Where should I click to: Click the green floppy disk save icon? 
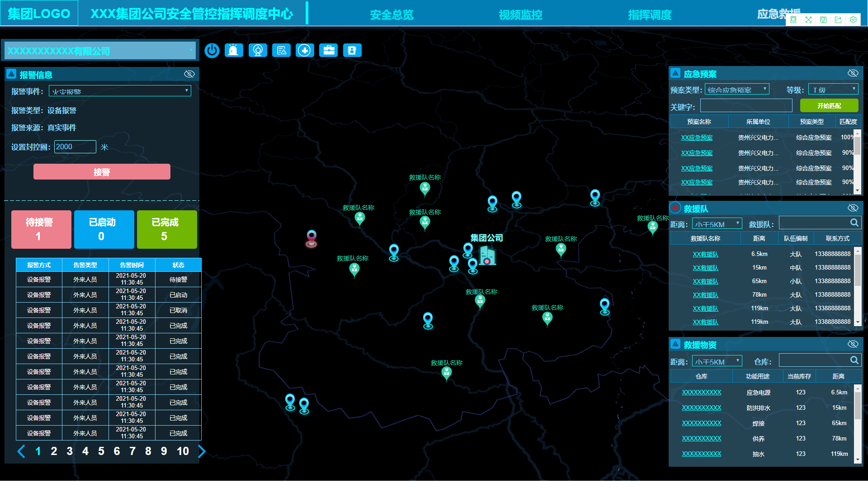pyautogui.click(x=823, y=19)
